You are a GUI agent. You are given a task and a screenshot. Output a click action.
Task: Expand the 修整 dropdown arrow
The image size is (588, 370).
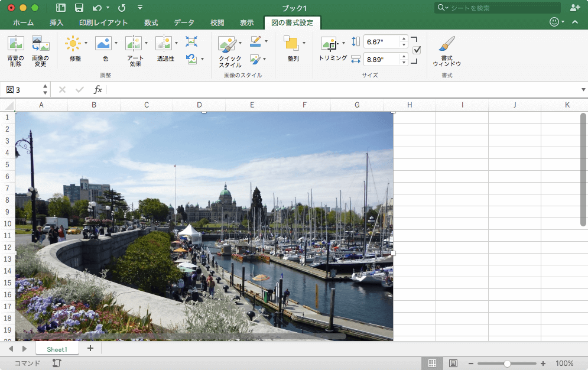tap(86, 43)
